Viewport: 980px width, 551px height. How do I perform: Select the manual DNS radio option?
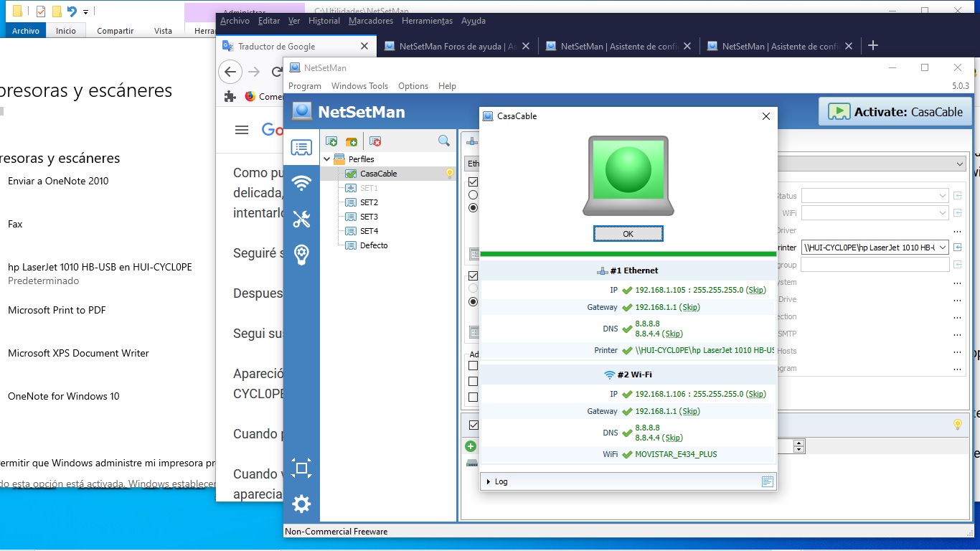[473, 302]
